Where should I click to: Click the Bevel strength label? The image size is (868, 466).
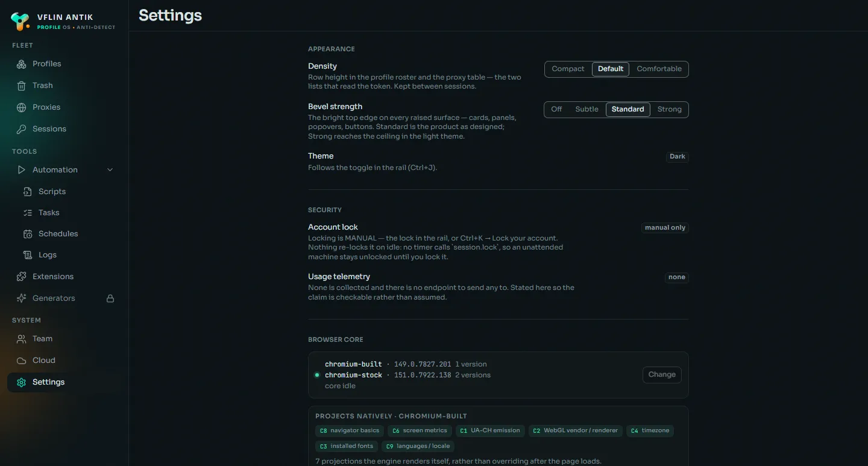[335, 107]
